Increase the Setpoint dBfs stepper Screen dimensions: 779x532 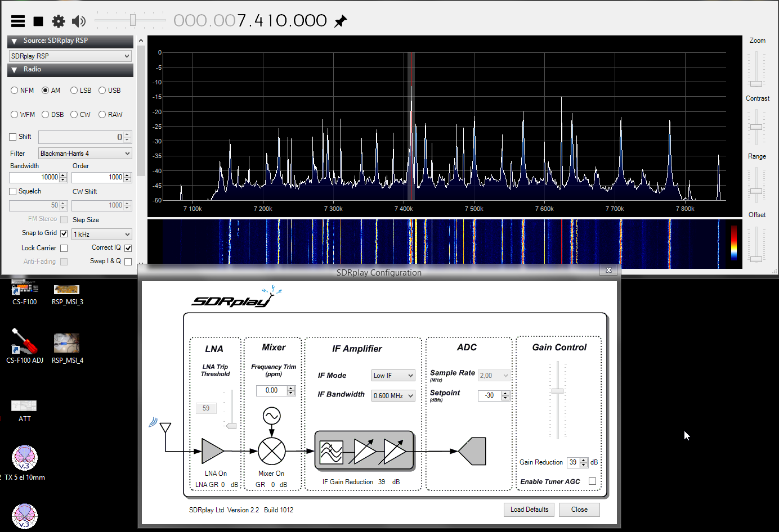click(505, 393)
